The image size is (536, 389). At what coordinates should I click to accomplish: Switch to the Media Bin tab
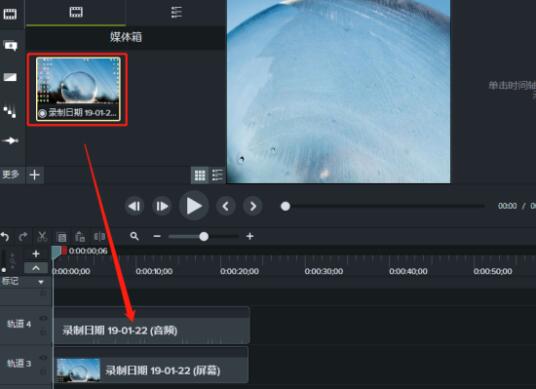(x=76, y=13)
